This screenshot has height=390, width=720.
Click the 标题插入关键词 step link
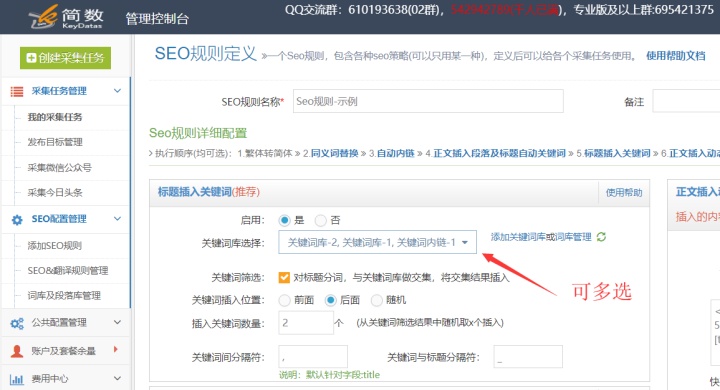[x=617, y=153]
